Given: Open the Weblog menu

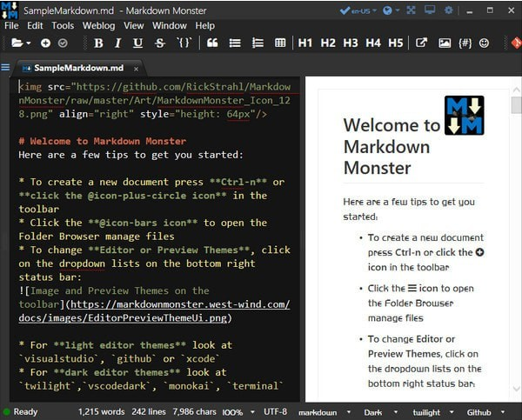Looking at the screenshot, I should point(98,25).
